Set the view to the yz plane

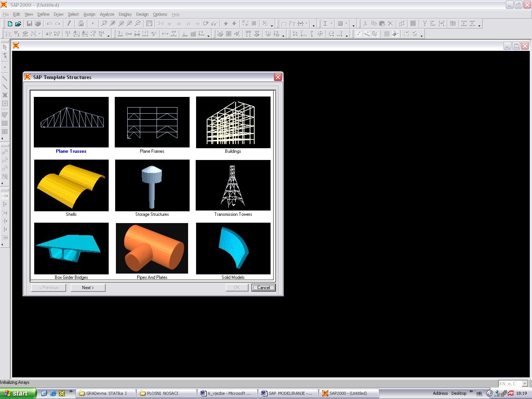188,24
